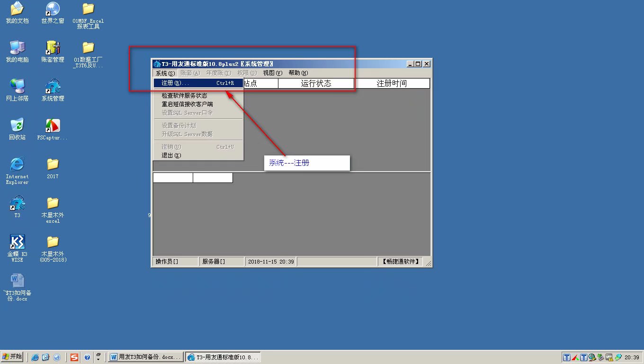
Task: Collapse the open 系统(S) menu in menu bar
Action: 165,73
